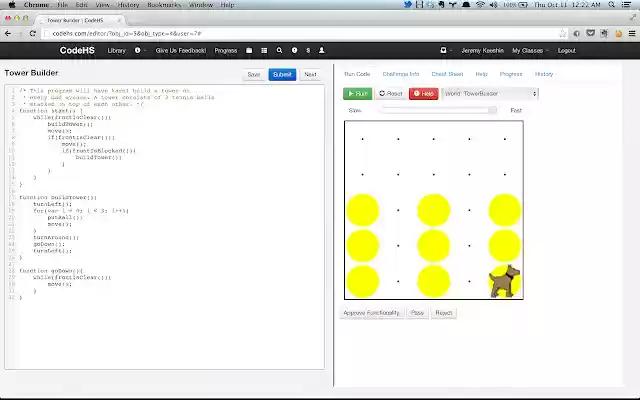Click the Karel dog in the world canvas
The width and height of the screenshot is (640, 400).
pyautogui.click(x=504, y=281)
